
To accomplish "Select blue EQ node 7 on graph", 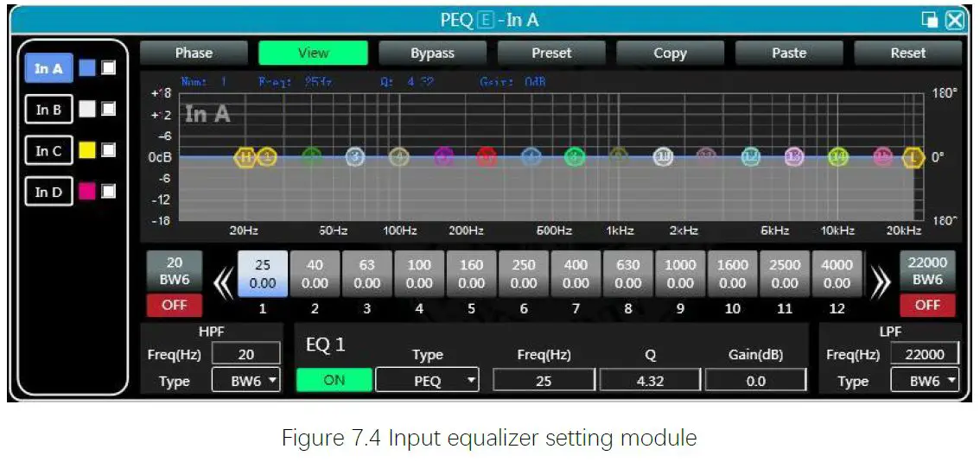I will pyautogui.click(x=531, y=157).
